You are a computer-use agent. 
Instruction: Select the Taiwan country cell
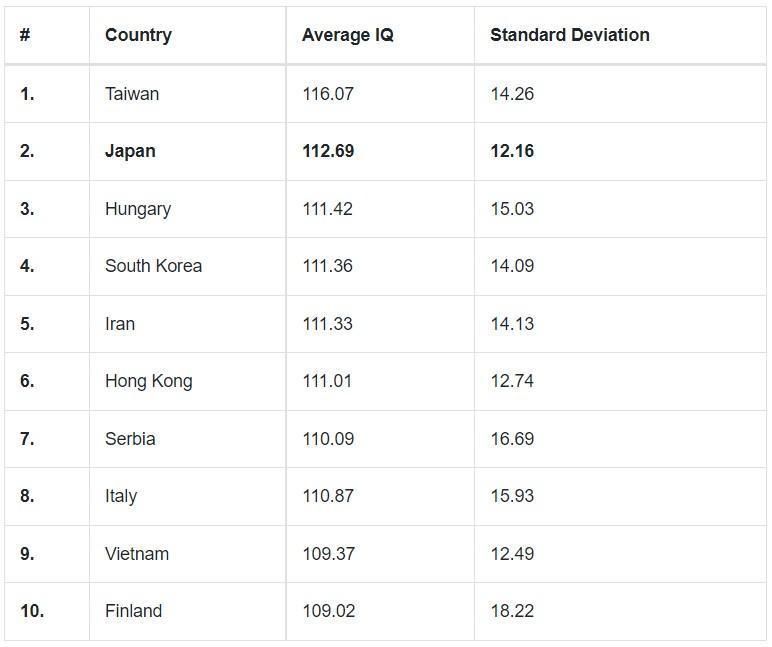(x=132, y=94)
